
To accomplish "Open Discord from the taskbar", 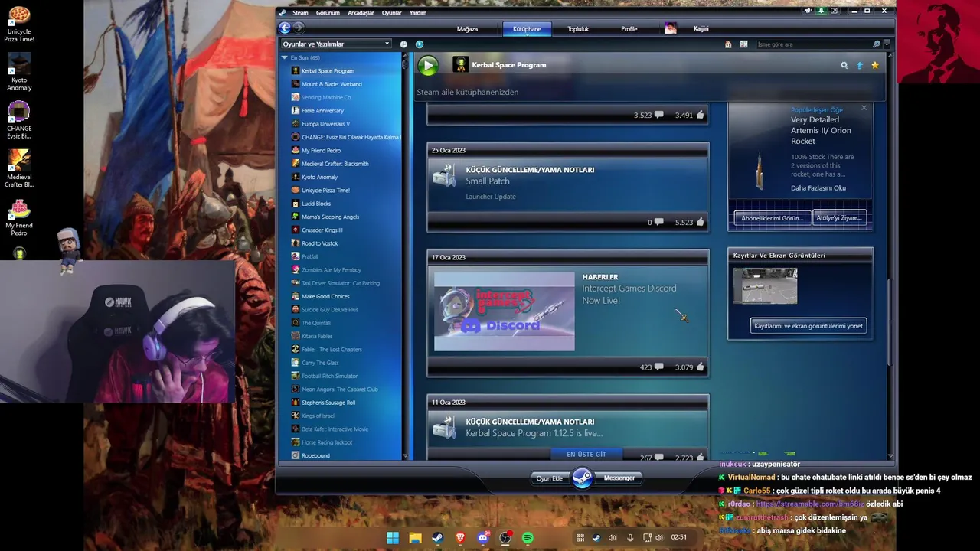I will [x=483, y=538].
